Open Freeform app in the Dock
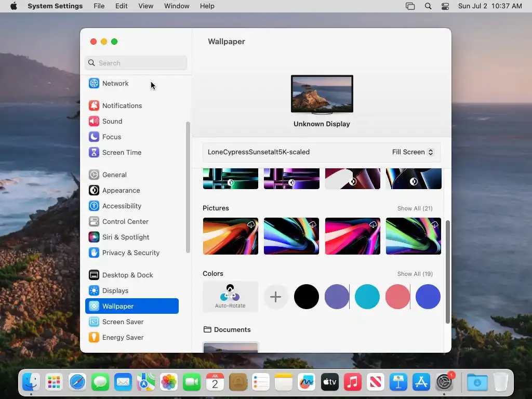Image resolution: width=532 pixels, height=399 pixels. tap(307, 382)
